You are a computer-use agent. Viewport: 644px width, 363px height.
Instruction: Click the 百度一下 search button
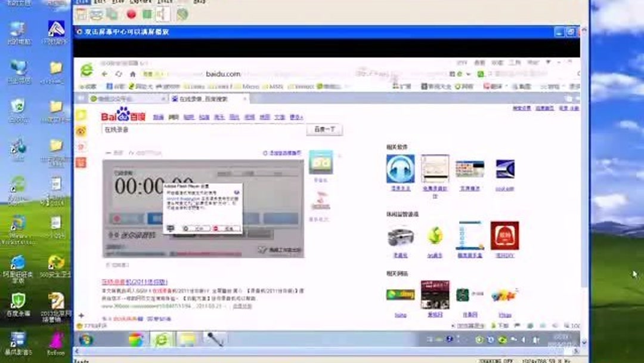(x=325, y=130)
